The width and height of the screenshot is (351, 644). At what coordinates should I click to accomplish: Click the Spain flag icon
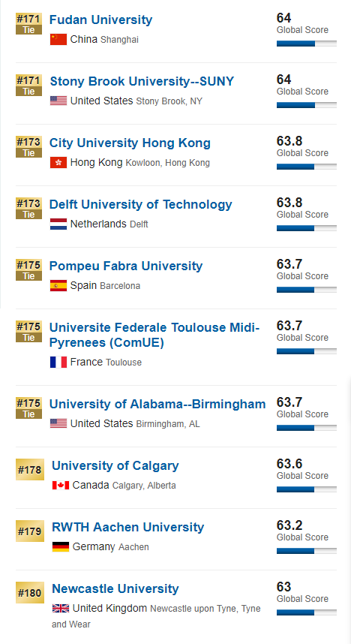tap(58, 285)
